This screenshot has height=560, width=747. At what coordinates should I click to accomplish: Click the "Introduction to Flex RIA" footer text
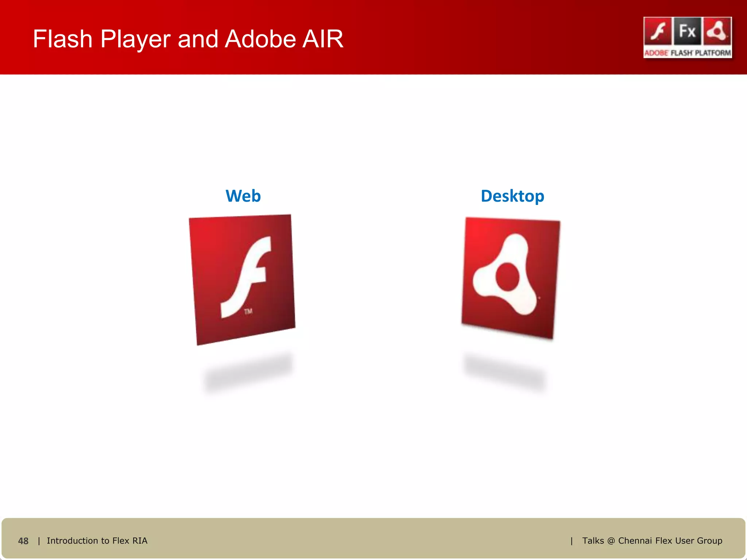97,541
